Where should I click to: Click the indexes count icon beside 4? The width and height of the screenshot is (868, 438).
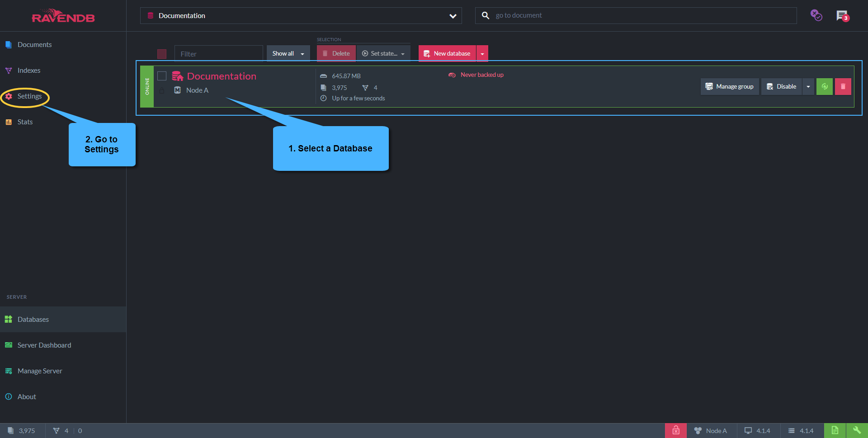[x=365, y=88]
